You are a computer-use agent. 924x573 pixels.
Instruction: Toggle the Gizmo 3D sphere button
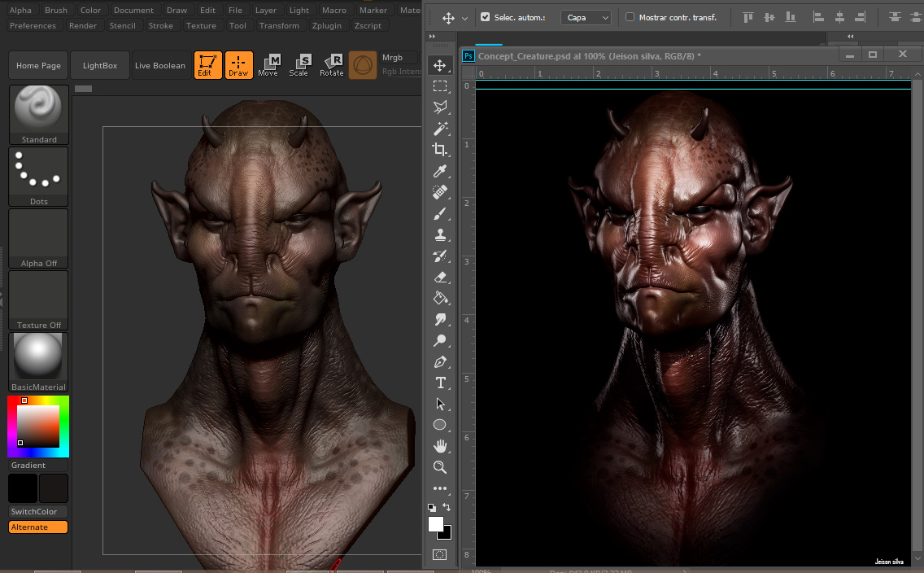point(363,65)
